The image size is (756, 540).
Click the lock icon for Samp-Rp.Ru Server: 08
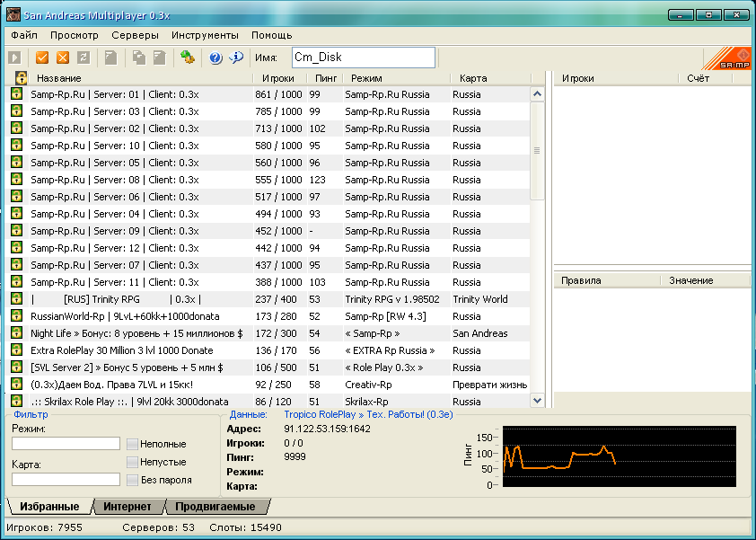pos(17,179)
